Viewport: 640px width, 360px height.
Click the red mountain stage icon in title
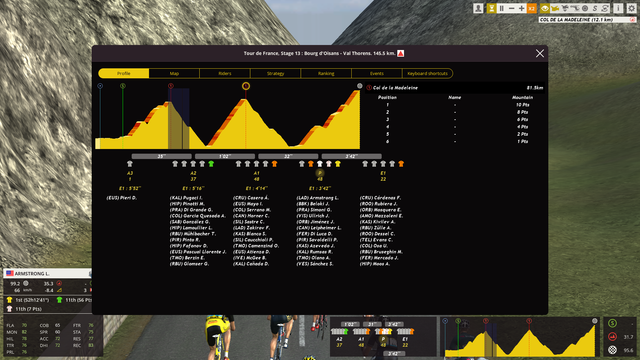401,53
